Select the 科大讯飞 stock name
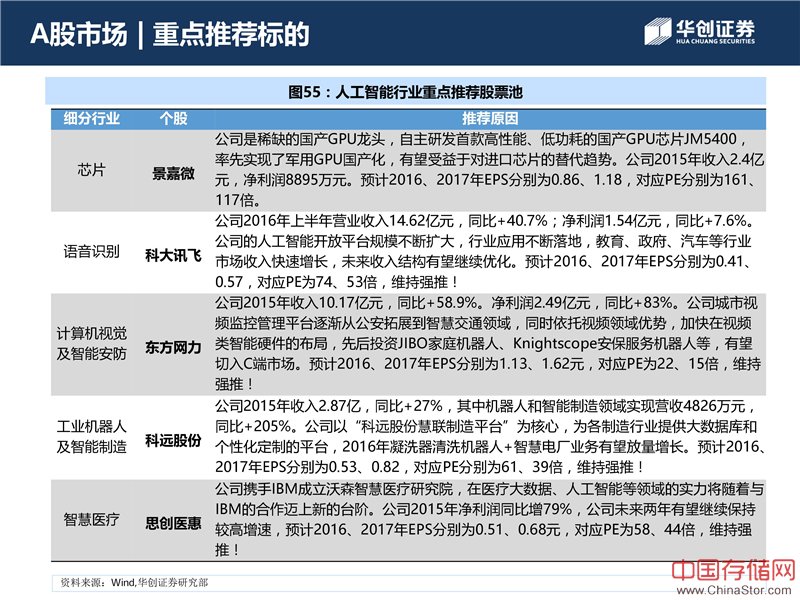Screen dimensions: 800x600 pyautogui.click(x=173, y=256)
